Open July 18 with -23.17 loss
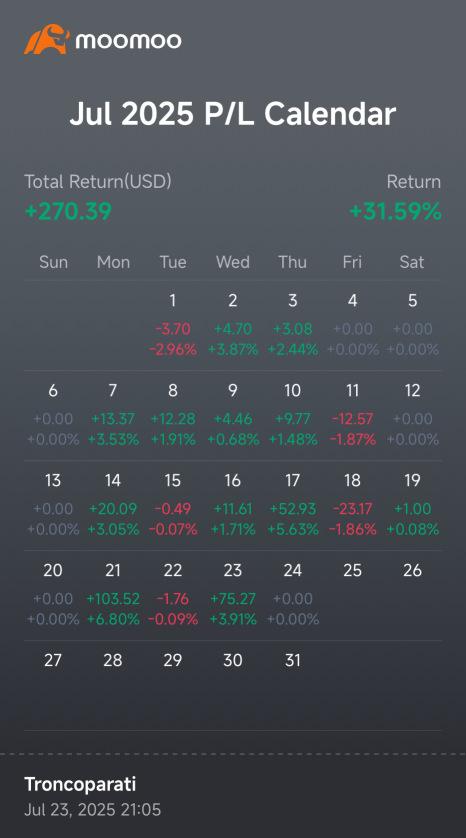466x838 pixels. [x=352, y=506]
